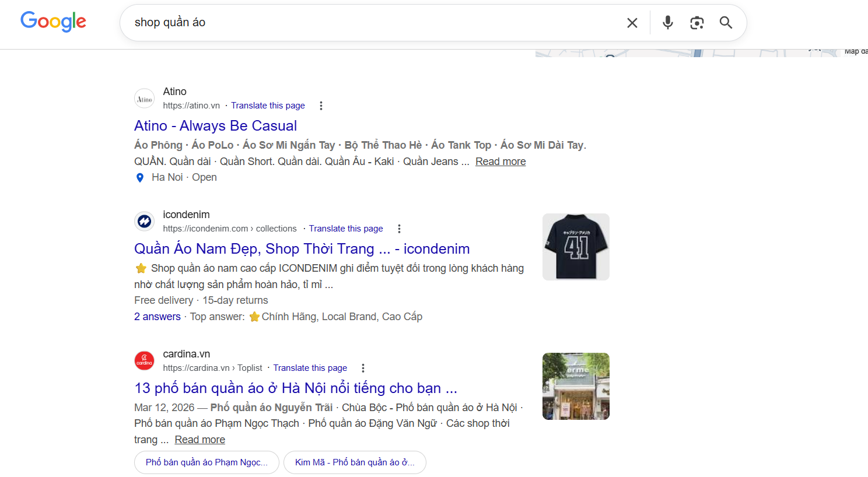The height and width of the screenshot is (477, 868).
Task: Open '13 phố bán quần áo ở Hà Nội' result
Action: click(x=296, y=388)
